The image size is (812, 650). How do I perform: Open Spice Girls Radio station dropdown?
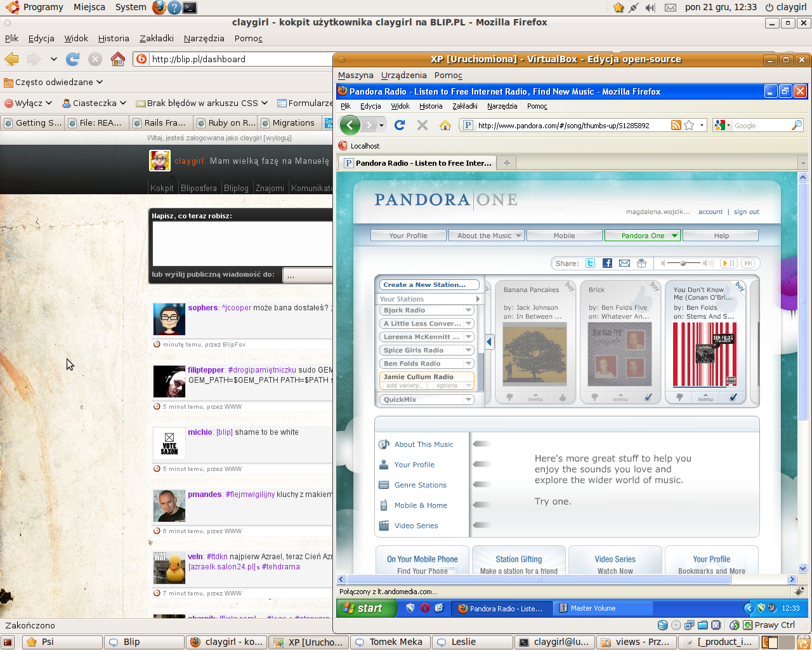469,350
